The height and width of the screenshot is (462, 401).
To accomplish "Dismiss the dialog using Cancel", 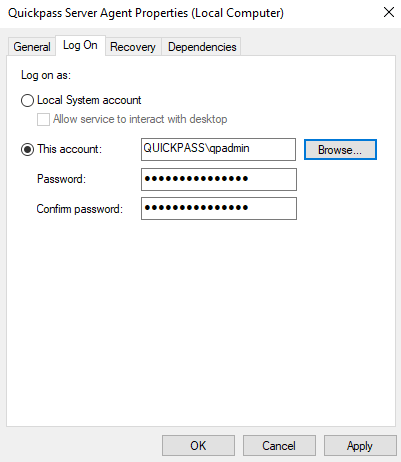I will 279,445.
